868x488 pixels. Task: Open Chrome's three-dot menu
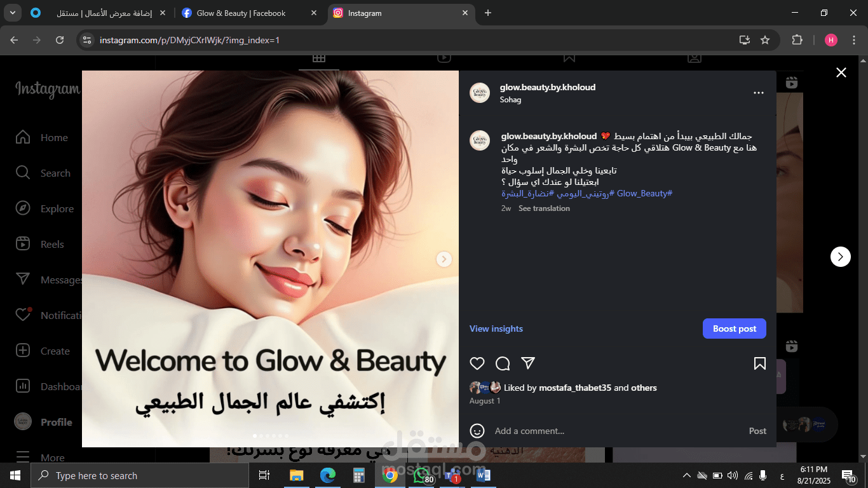click(x=854, y=40)
